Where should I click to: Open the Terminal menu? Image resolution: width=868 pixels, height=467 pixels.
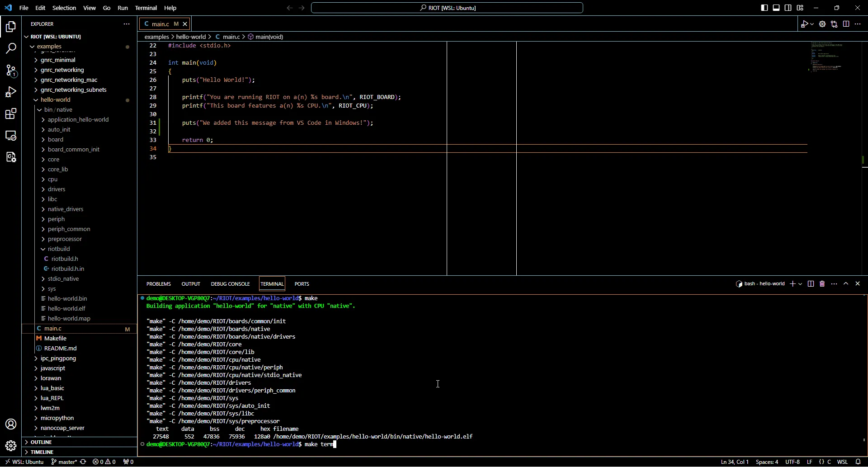click(x=146, y=8)
